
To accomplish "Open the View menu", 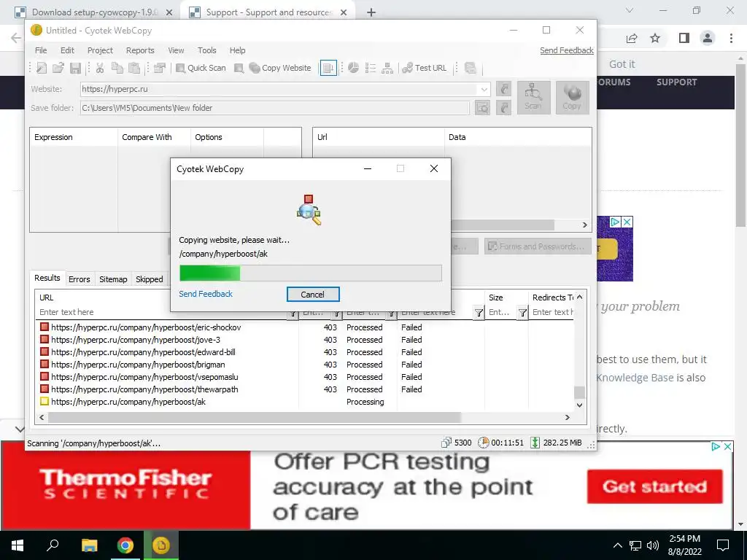I will (x=176, y=50).
